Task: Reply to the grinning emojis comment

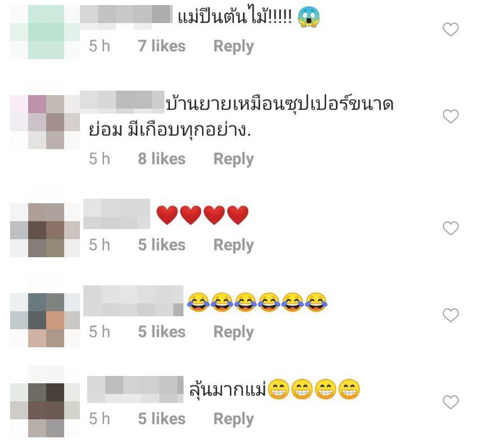Action: pyautogui.click(x=234, y=419)
